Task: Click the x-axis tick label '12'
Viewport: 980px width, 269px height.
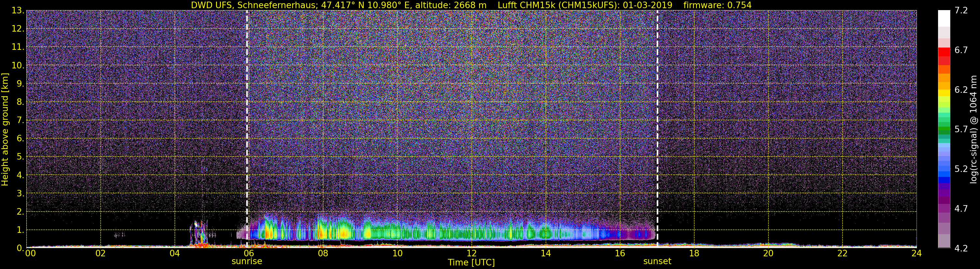Action: coord(471,253)
